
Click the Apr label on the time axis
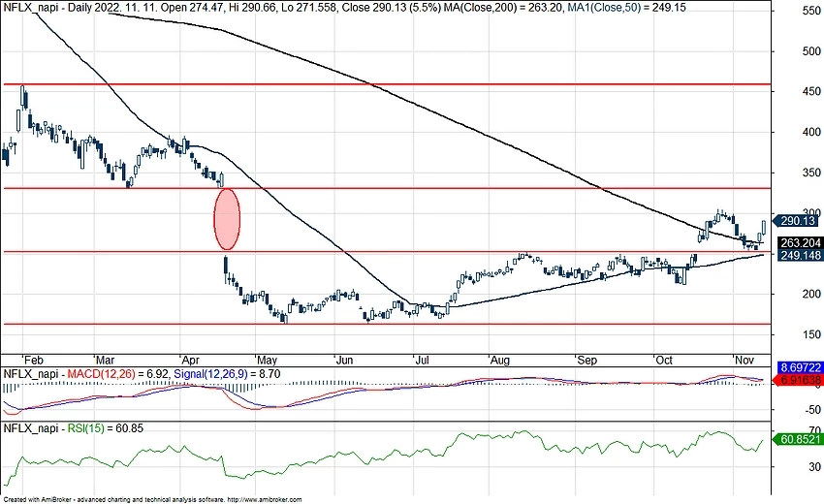coord(190,360)
